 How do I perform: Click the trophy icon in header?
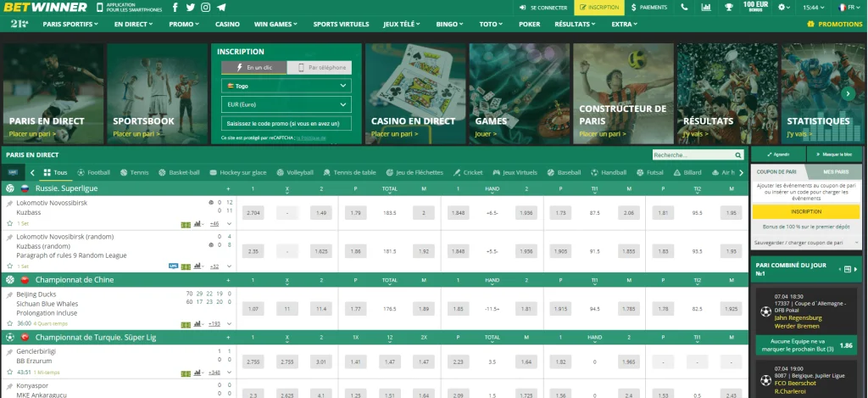click(728, 7)
